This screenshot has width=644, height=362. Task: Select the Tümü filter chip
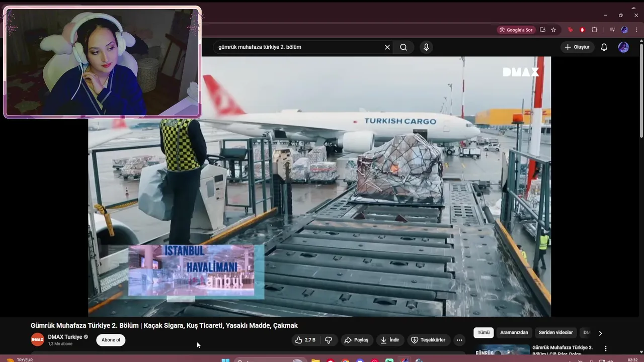coord(484,333)
